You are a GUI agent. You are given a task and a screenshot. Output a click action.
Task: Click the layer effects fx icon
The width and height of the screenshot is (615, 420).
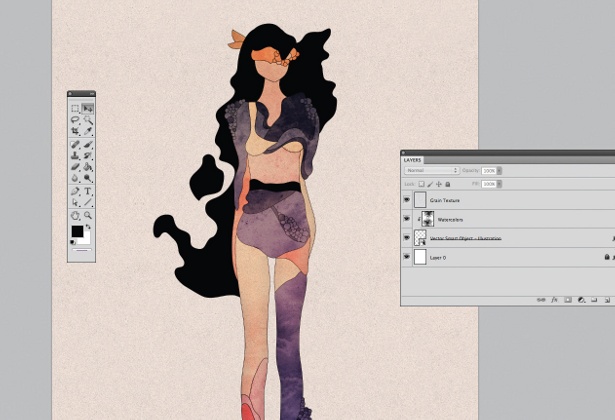[x=553, y=299]
